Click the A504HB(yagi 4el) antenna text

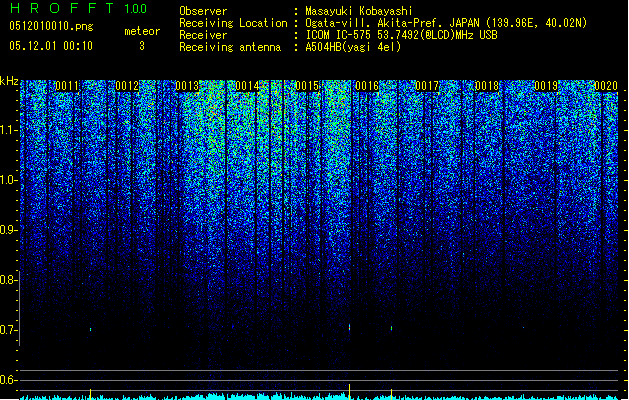(x=353, y=47)
